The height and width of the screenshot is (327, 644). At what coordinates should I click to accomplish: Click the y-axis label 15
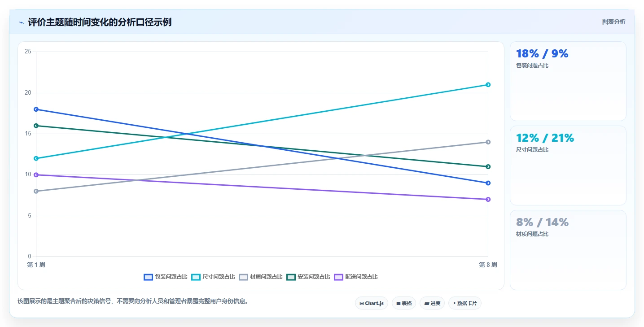point(28,134)
